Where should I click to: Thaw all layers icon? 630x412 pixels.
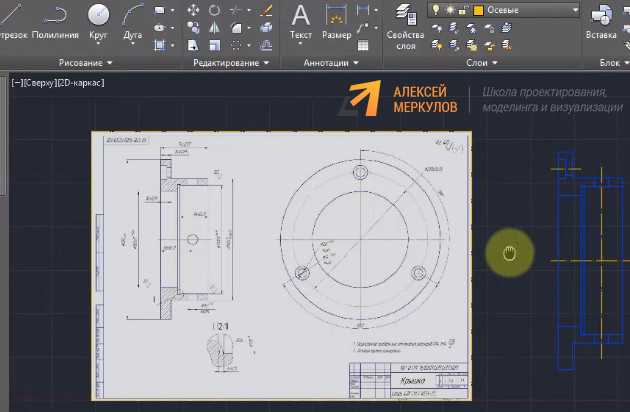pyautogui.click(x=472, y=45)
